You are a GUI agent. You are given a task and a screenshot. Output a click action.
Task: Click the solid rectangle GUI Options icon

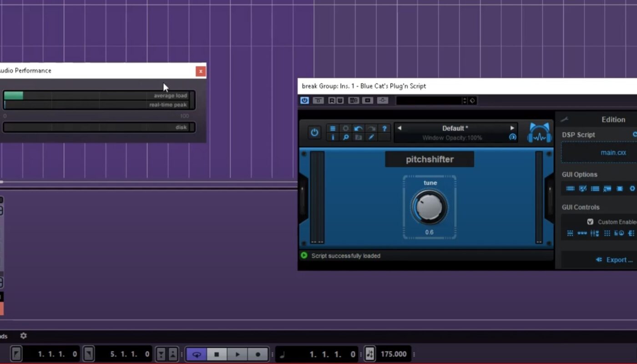pos(620,188)
